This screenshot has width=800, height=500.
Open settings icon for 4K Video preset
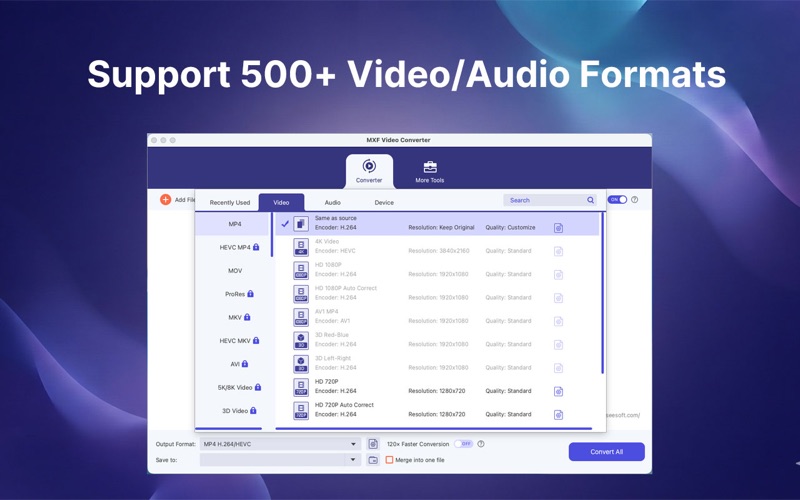coord(558,252)
